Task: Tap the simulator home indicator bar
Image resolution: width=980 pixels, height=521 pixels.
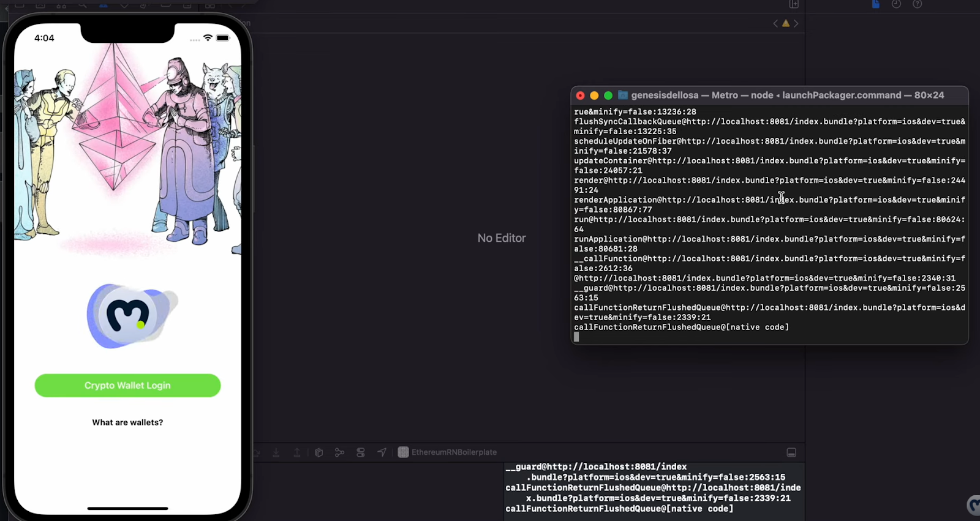Action: pos(127,508)
